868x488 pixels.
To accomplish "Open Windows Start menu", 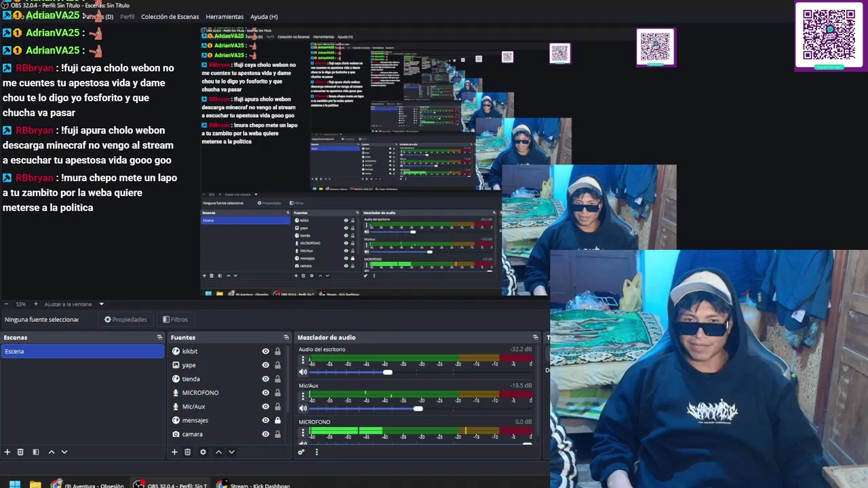I will coord(14,485).
